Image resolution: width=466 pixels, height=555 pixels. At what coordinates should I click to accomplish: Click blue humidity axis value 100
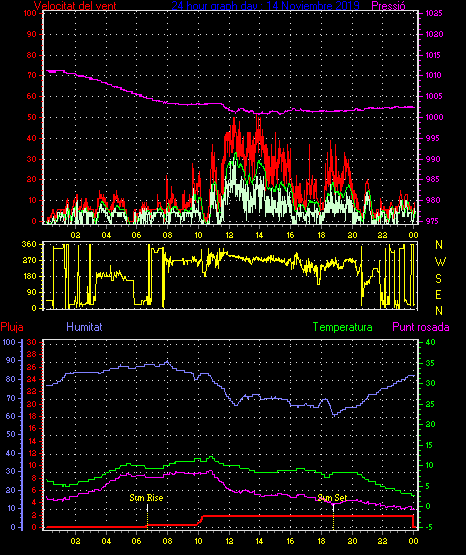(x=8, y=342)
